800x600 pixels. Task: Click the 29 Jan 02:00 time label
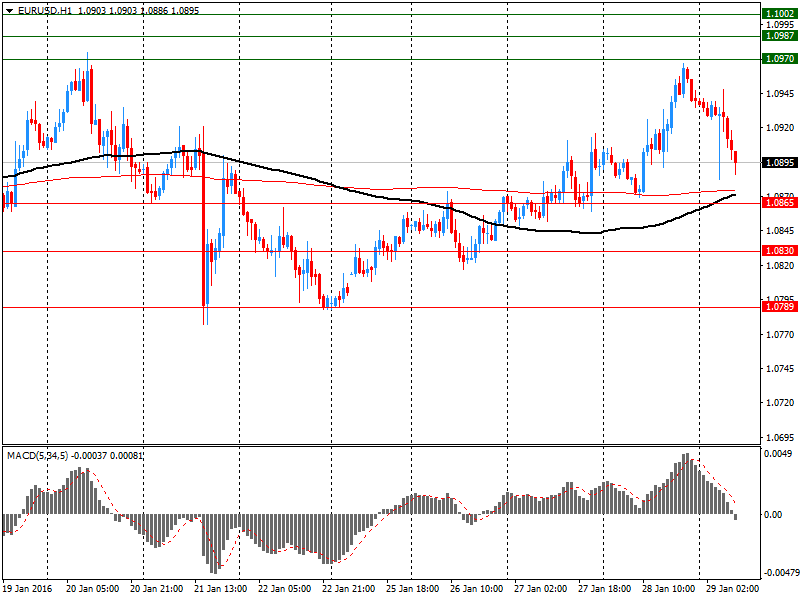click(733, 588)
